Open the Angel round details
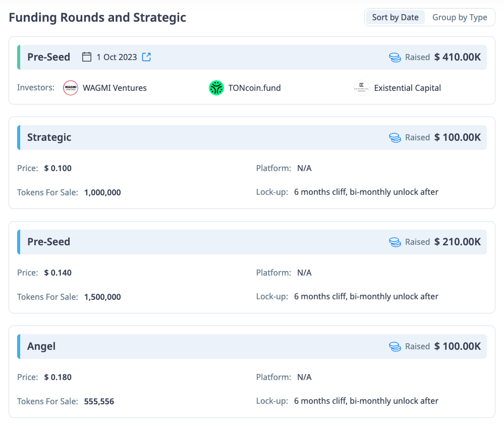This screenshot has width=504, height=428. (x=252, y=346)
